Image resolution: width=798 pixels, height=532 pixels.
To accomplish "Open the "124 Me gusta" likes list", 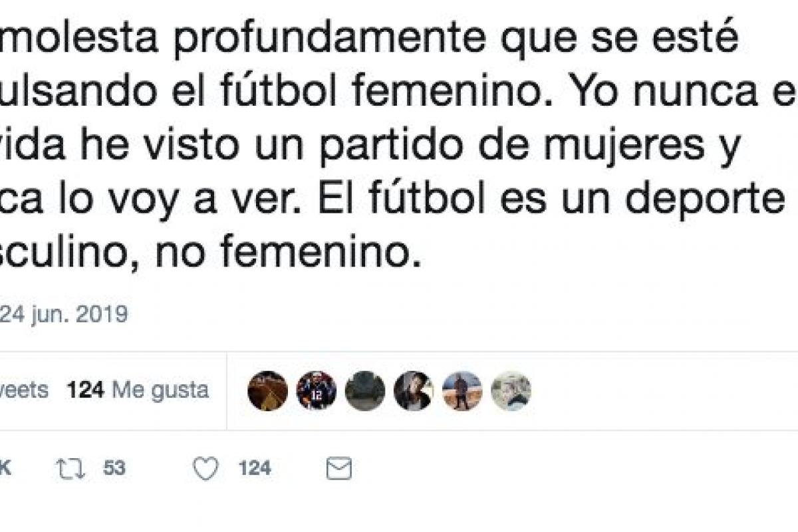I will pos(138,390).
